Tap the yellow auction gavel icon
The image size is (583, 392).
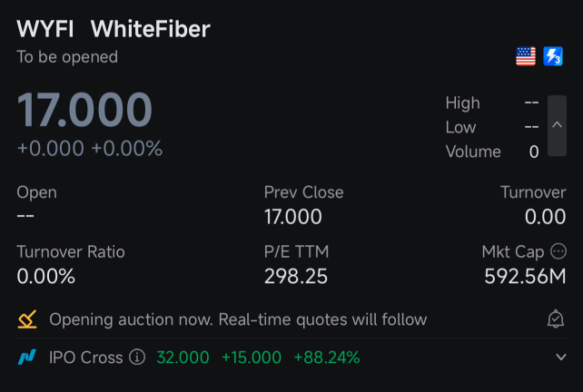(x=27, y=319)
